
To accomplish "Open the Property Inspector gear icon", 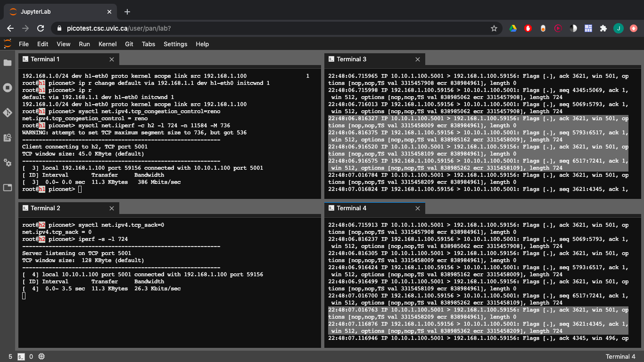I will [8, 163].
